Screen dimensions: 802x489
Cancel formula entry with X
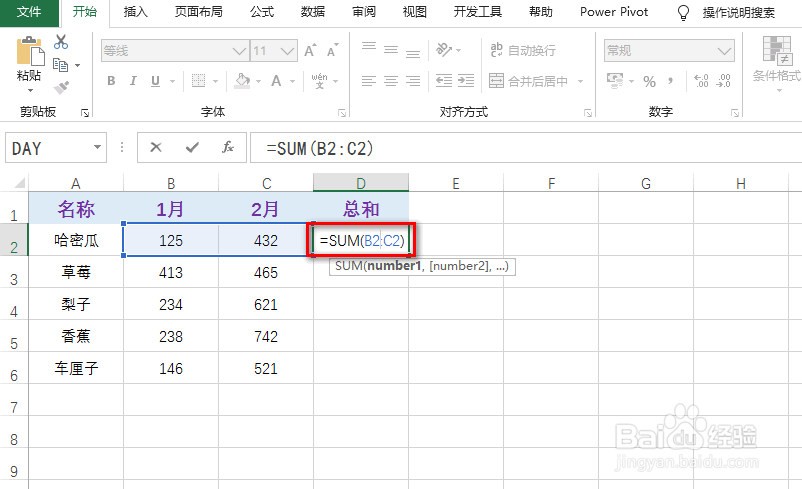coord(156,147)
